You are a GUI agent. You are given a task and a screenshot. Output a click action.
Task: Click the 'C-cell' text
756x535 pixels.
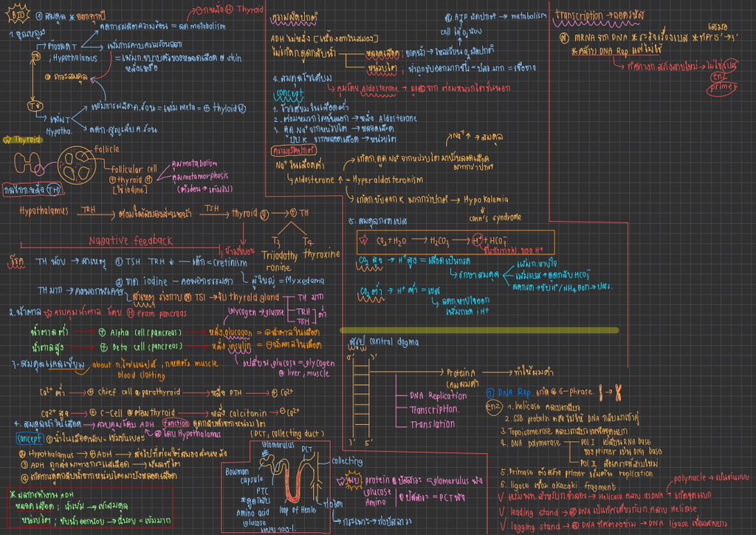pyautogui.click(x=112, y=413)
